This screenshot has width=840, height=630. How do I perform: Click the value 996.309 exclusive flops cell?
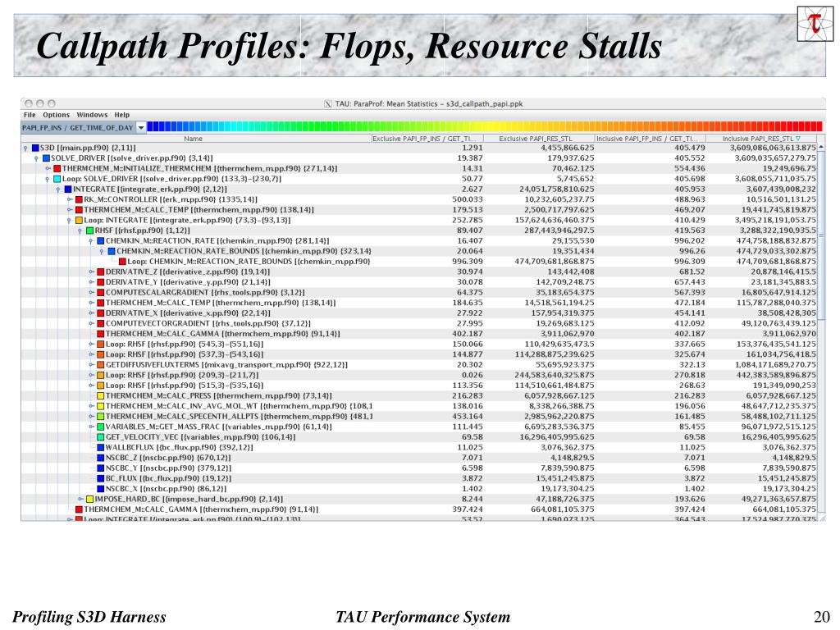(x=467, y=262)
